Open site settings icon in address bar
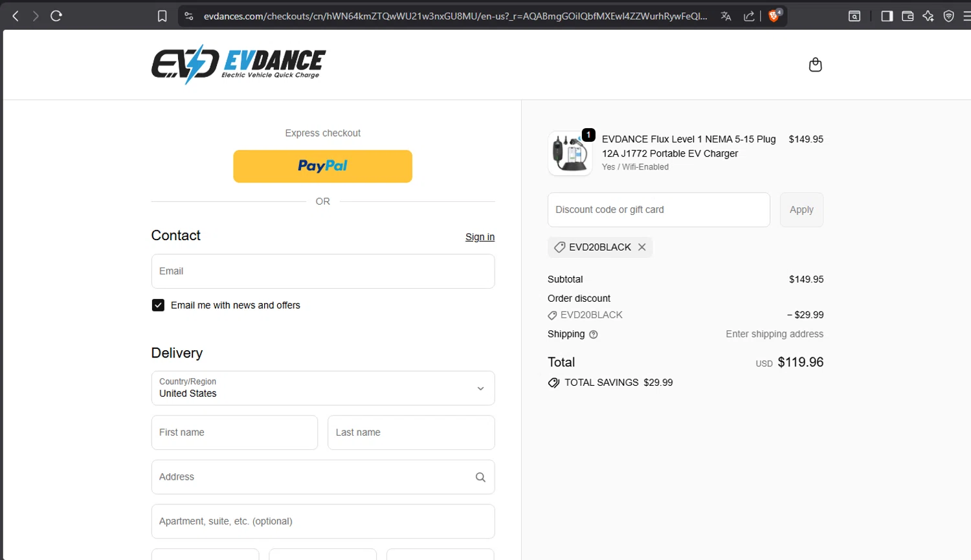The width and height of the screenshot is (971, 560). pyautogui.click(x=189, y=16)
